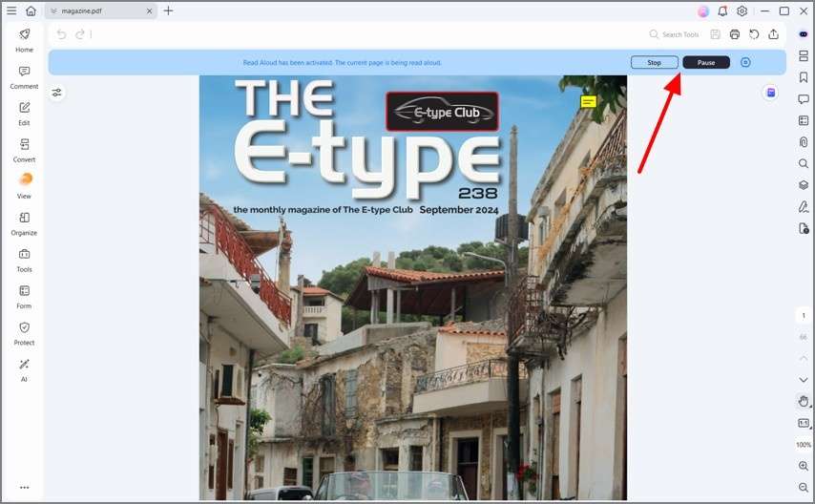This screenshot has height=504, width=815.
Task: Open the hamburger main menu
Action: click(x=10, y=10)
